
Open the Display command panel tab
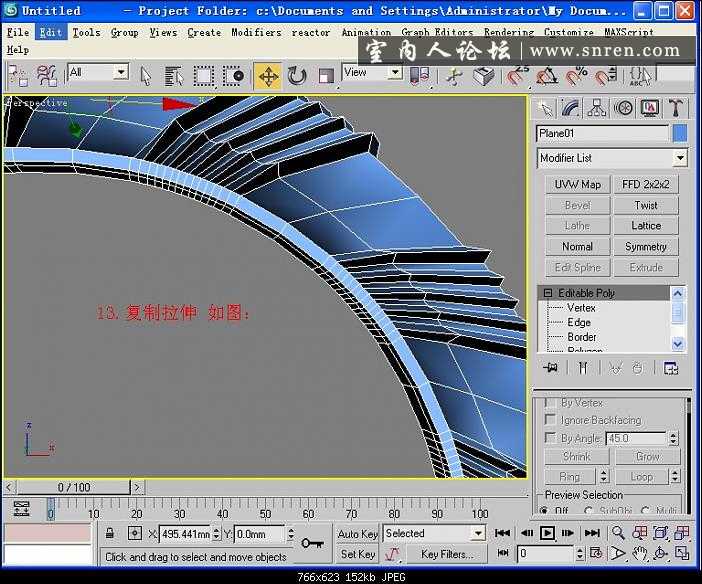[650, 108]
